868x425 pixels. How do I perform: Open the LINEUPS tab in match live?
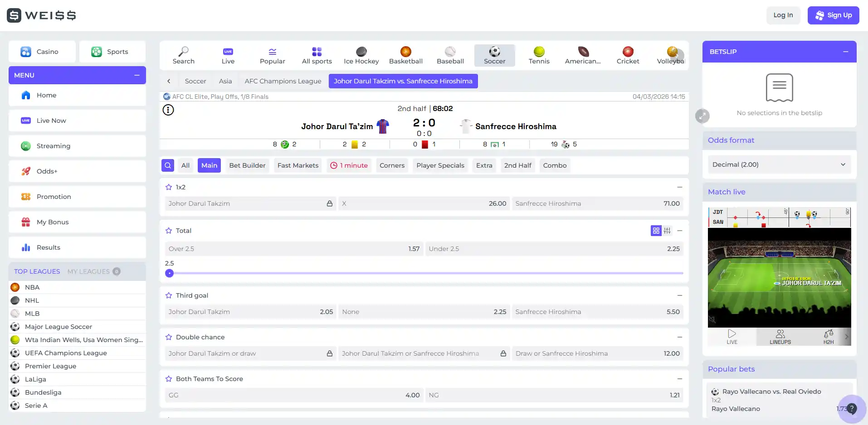click(x=780, y=337)
